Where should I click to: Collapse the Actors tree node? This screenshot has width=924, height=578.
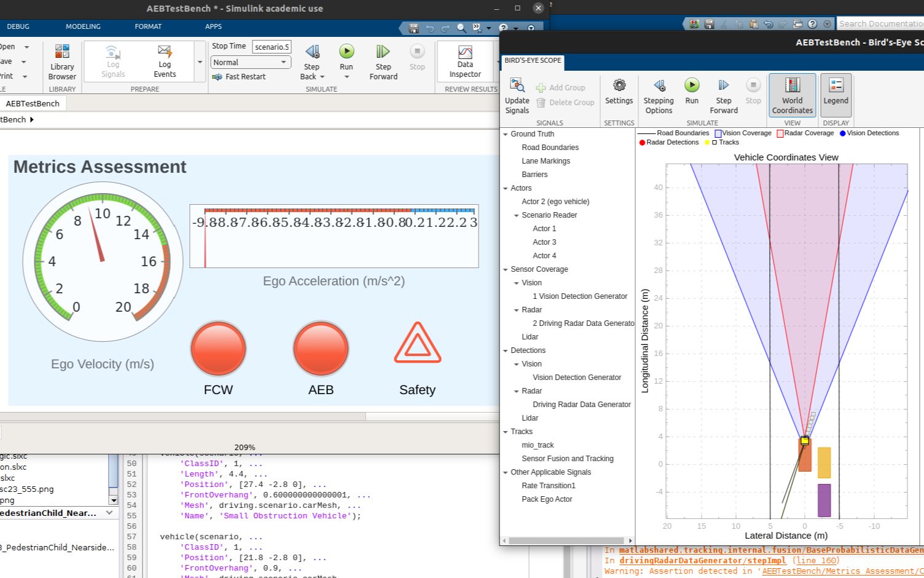pyautogui.click(x=506, y=188)
